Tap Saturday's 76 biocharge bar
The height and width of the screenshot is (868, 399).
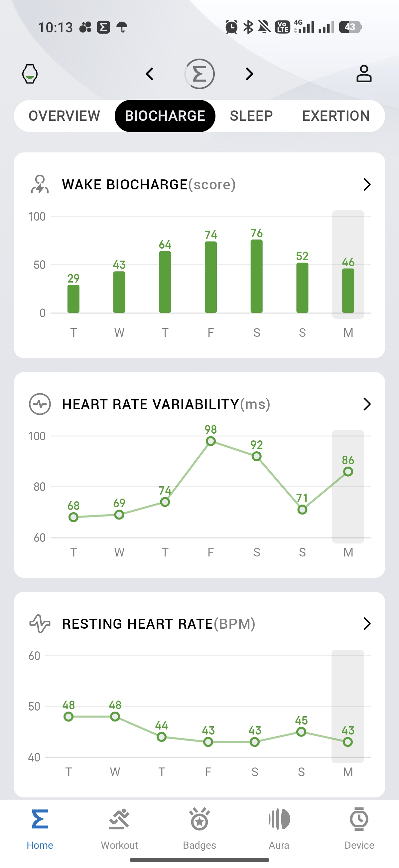(257, 276)
